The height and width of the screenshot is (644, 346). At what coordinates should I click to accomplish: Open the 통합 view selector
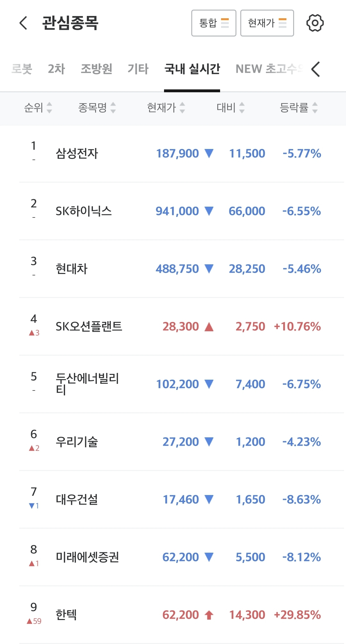coord(214,23)
